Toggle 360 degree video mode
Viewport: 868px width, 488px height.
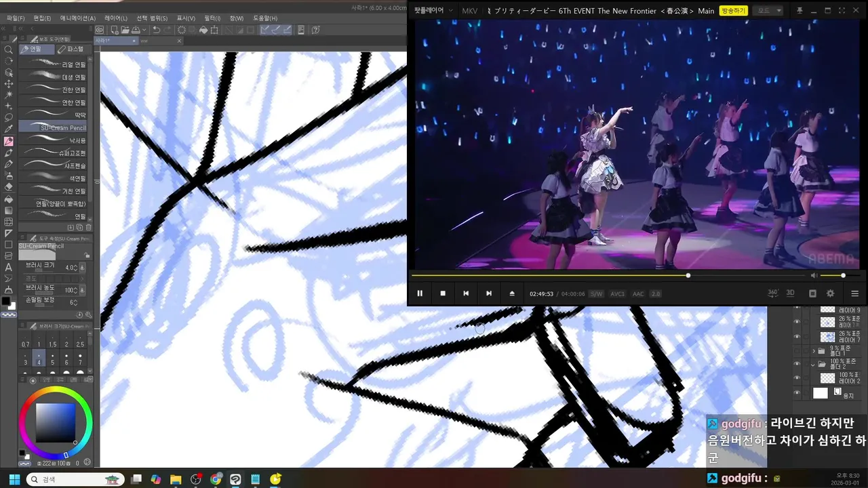click(772, 293)
